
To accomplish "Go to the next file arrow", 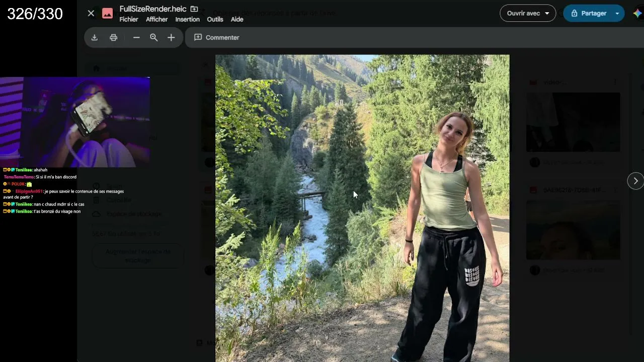I will [x=635, y=181].
